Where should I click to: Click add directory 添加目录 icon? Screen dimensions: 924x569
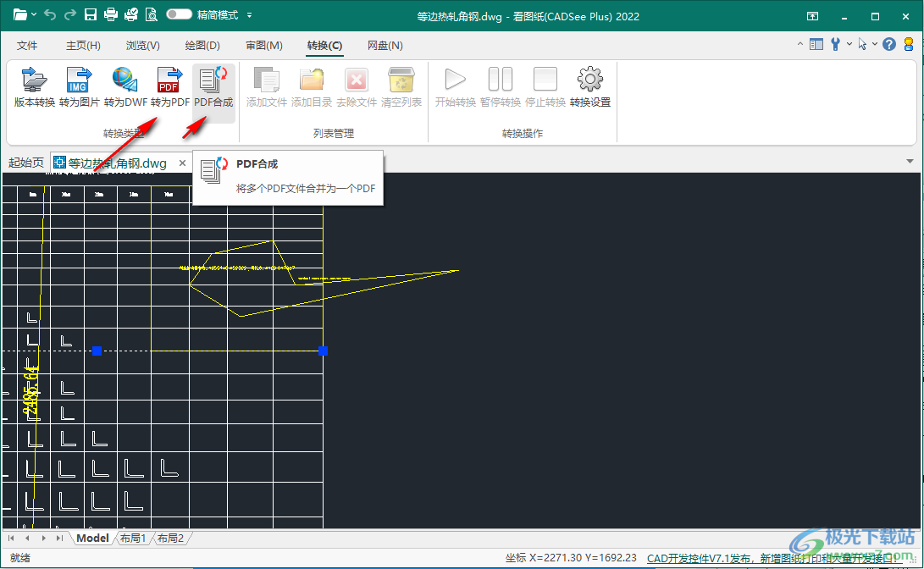311,87
